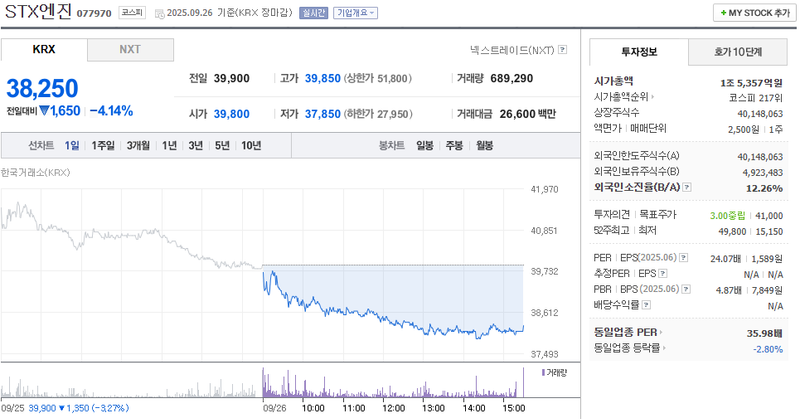Click help icon beside 배당수익률
800x419 pixels.
click(x=646, y=305)
